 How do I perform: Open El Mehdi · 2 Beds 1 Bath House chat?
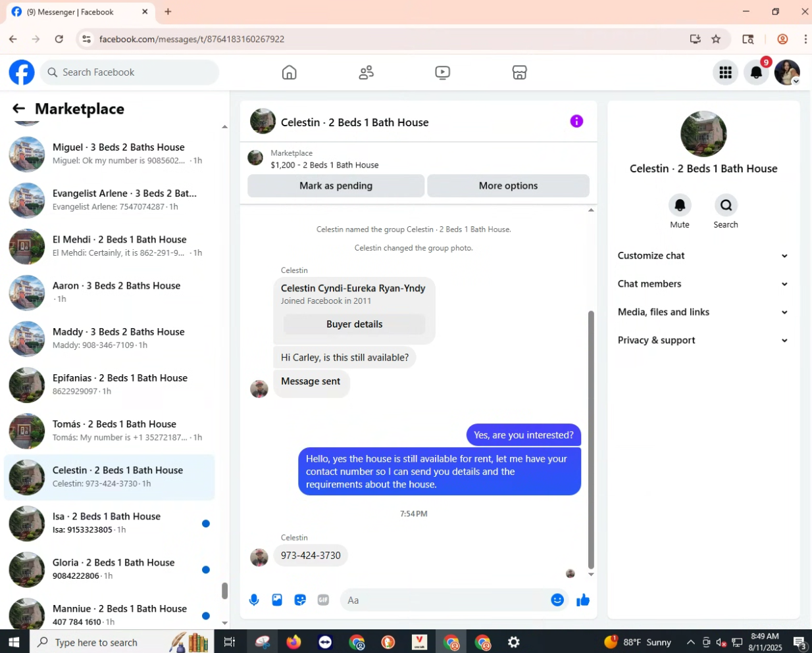click(109, 246)
